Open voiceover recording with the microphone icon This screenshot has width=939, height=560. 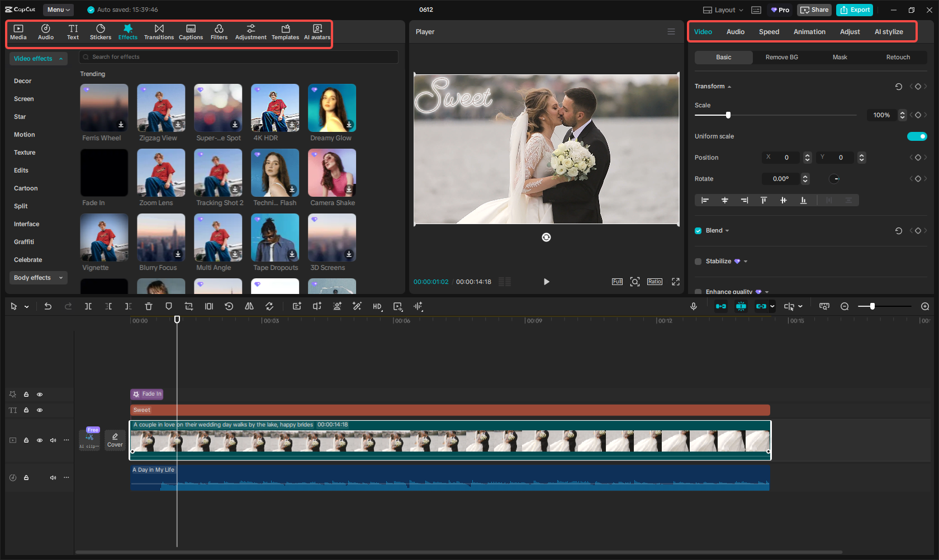pyautogui.click(x=694, y=306)
